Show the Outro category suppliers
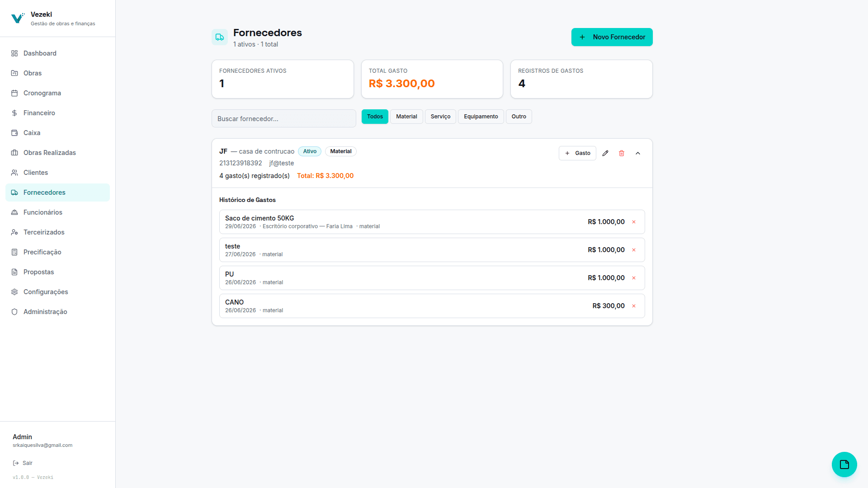 519,117
